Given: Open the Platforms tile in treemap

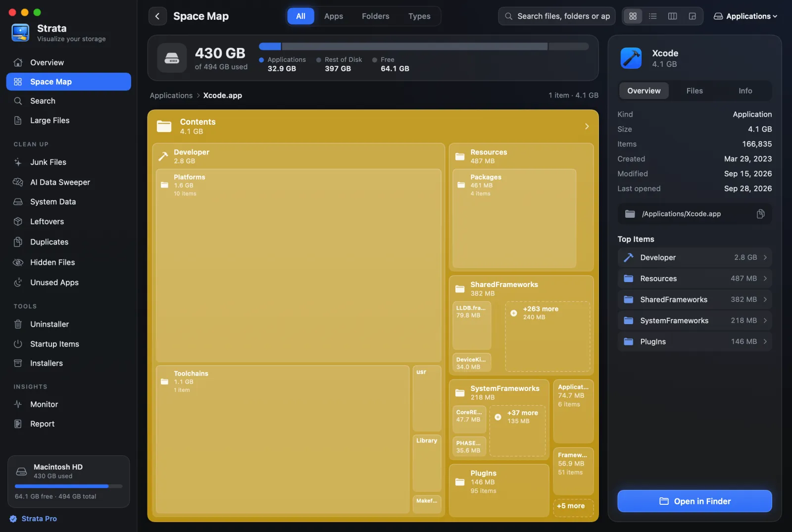Looking at the screenshot, I should pyautogui.click(x=298, y=265).
